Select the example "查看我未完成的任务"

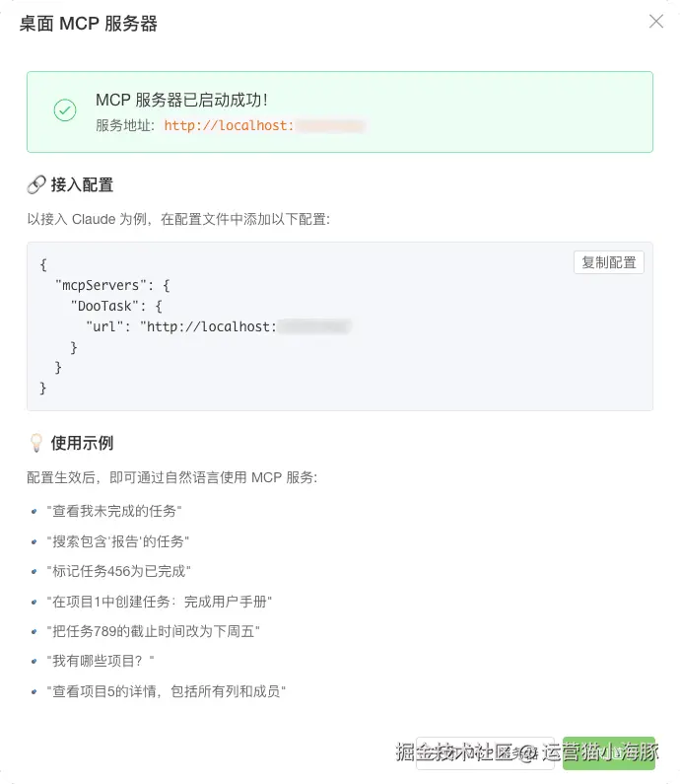(114, 510)
